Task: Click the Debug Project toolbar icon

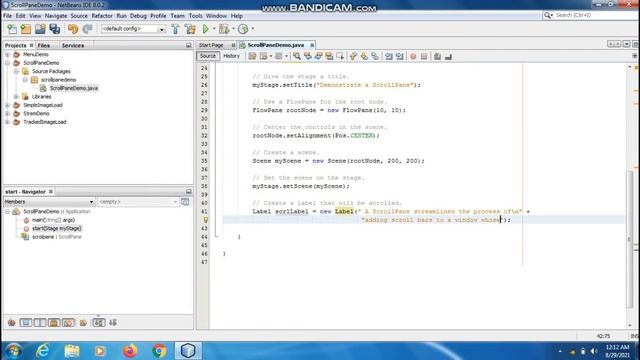Action: point(224,29)
